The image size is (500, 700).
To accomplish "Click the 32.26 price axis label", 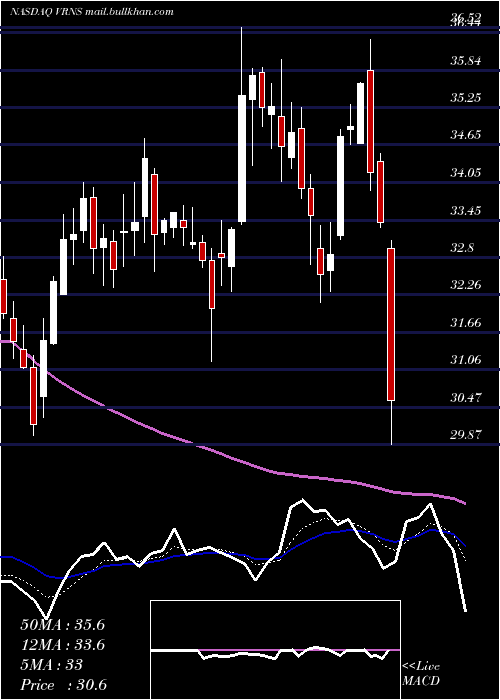I will tap(466, 285).
